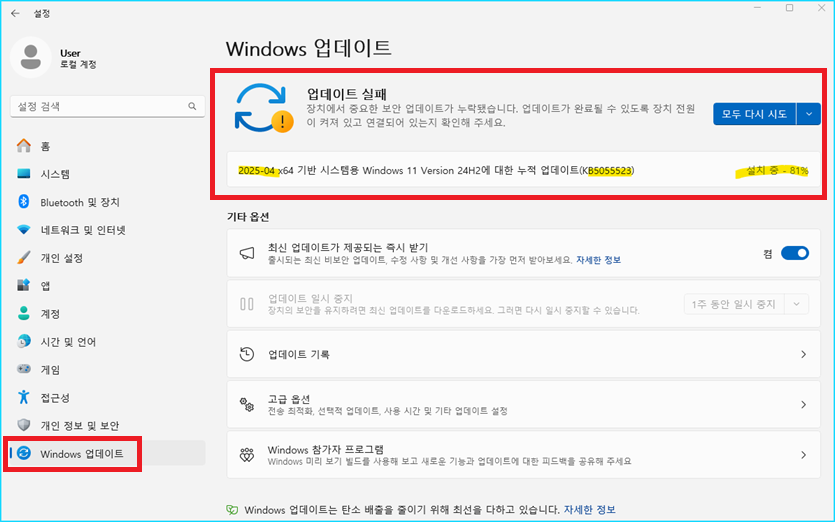Go back with the arrow icon

click(x=15, y=13)
